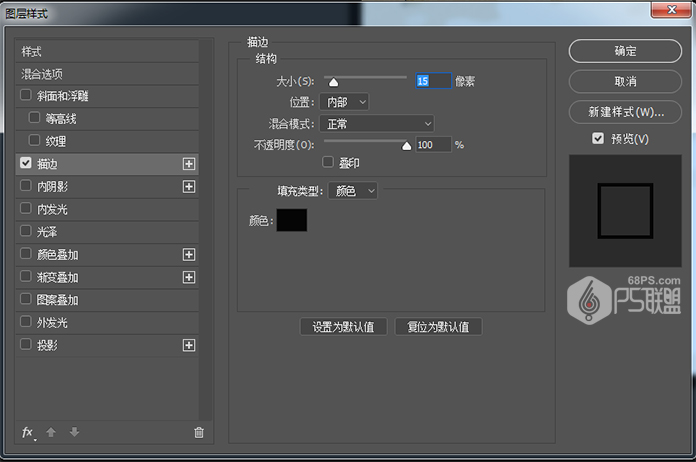Close the 图层样式 dialog window
The height and width of the screenshot is (462, 696).
[672, 9]
